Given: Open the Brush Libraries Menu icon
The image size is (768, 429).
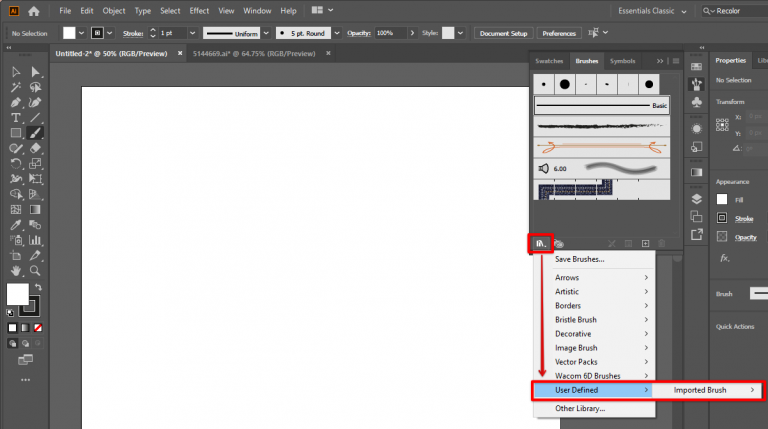Looking at the screenshot, I should tap(540, 243).
